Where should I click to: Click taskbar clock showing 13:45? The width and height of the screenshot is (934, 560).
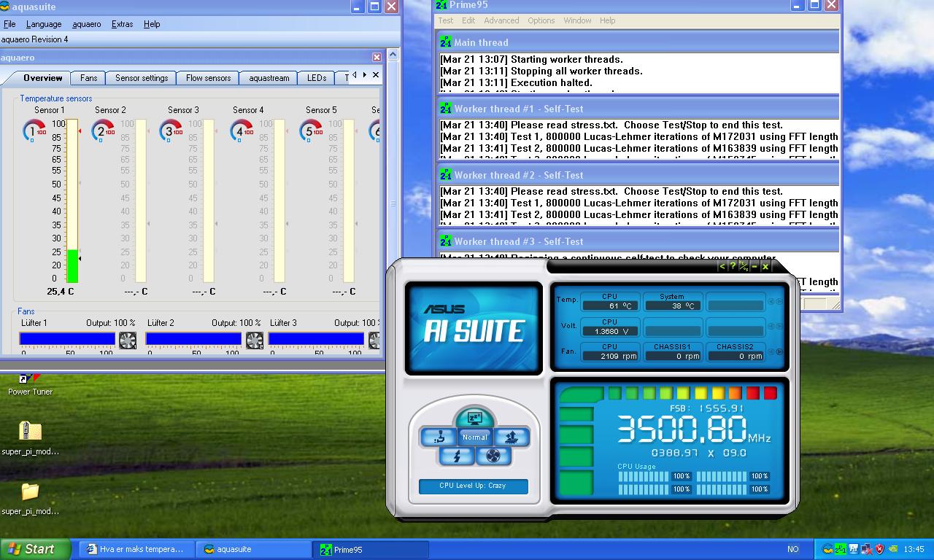tap(914, 549)
